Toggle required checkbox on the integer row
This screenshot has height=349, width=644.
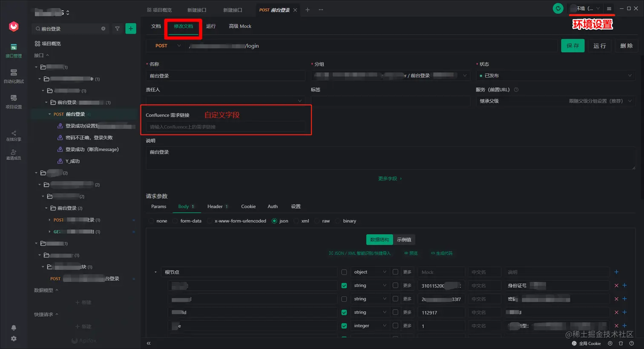344,326
